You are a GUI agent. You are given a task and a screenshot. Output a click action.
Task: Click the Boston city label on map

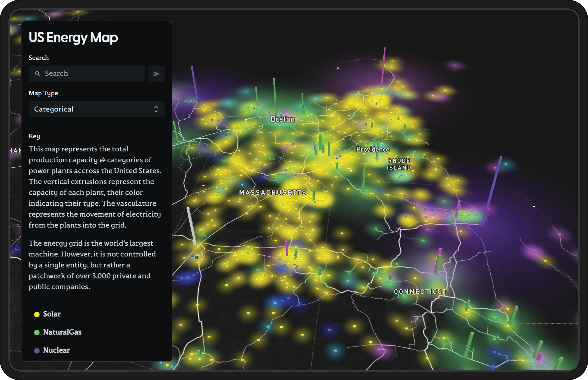click(282, 119)
